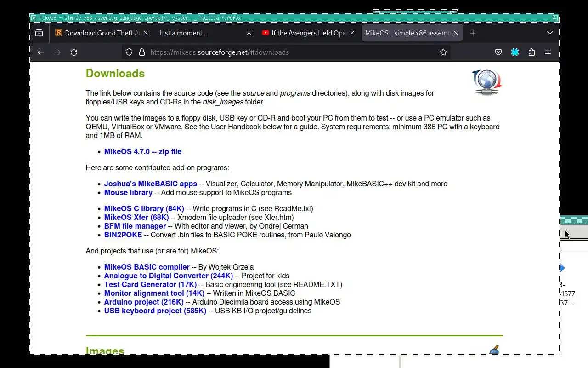Viewport: 588px width, 368px height.
Task: Close the Avengers YouTube tab
Action: (x=352, y=33)
